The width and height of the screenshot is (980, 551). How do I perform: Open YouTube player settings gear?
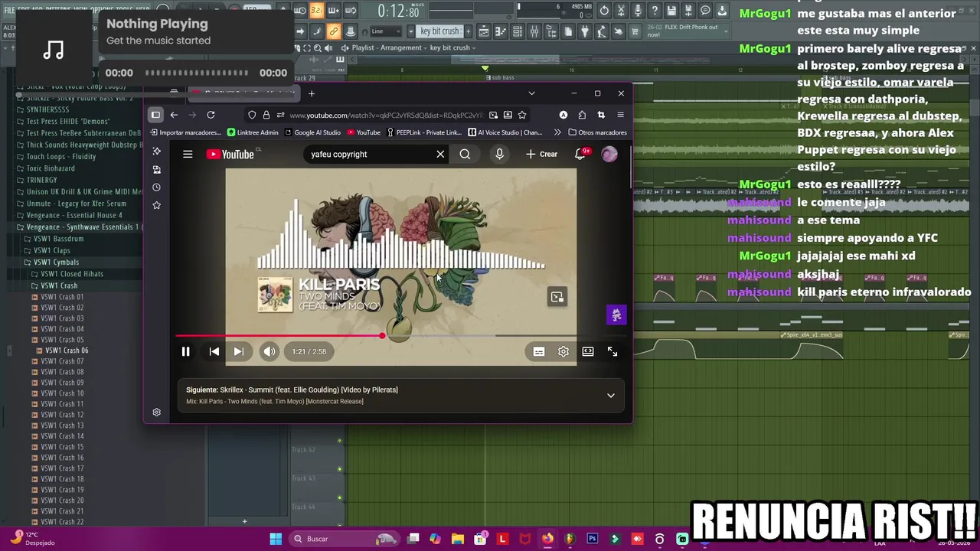[x=563, y=351]
